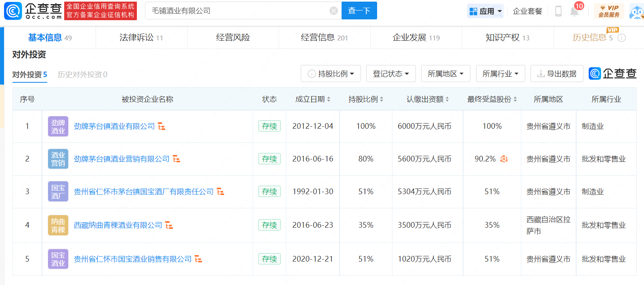644x285 pixels.
Task: Sort by 成立日期 column
Action: pos(329,99)
